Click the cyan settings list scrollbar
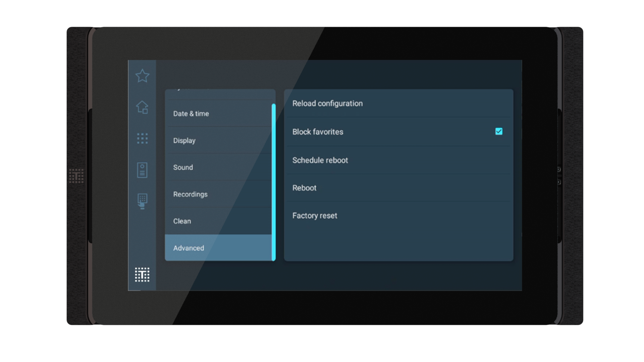644x362 pixels. pyautogui.click(x=274, y=182)
